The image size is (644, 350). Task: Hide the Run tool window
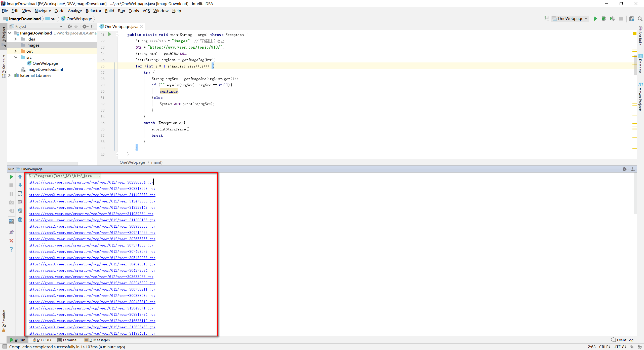point(633,169)
